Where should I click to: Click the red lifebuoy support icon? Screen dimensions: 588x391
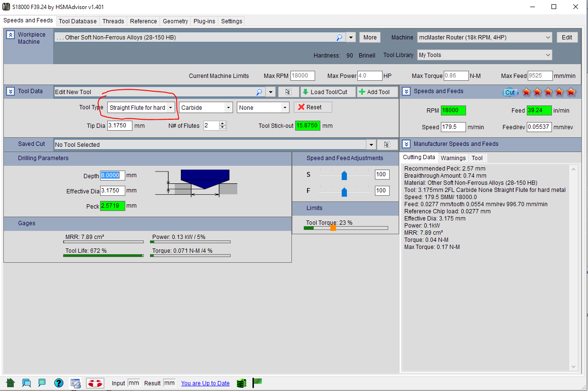click(95, 383)
